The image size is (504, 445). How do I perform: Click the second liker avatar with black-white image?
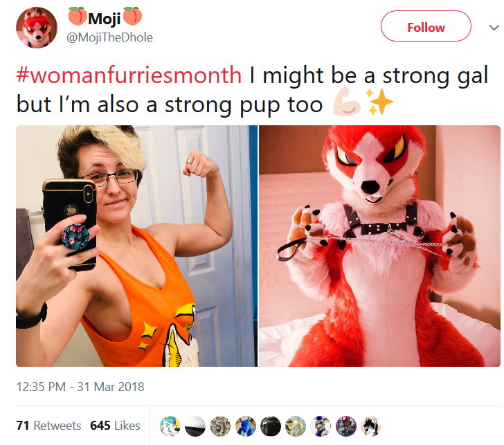click(x=195, y=426)
